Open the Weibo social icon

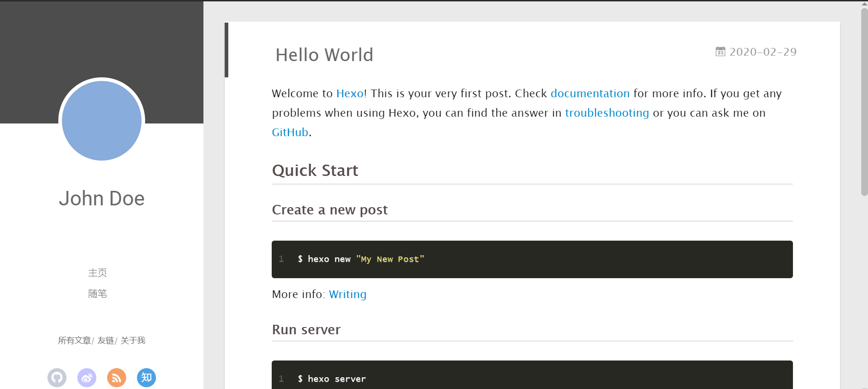coord(87,378)
